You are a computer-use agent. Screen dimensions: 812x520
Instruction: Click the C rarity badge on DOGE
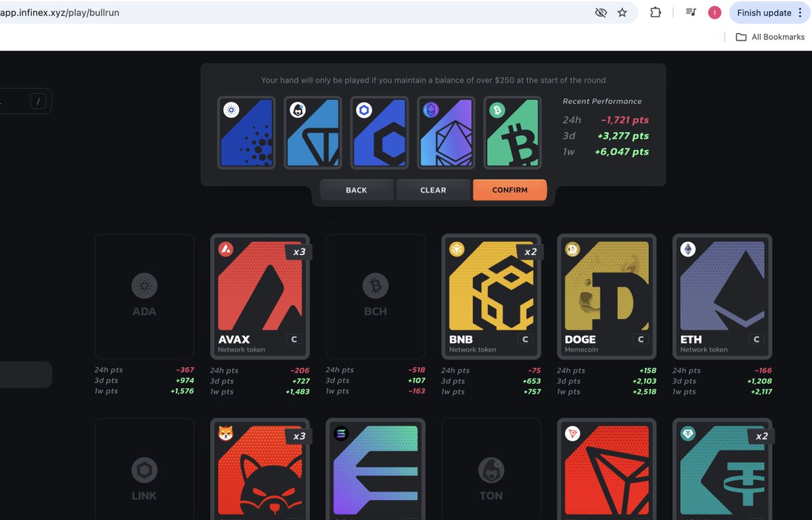coord(641,339)
